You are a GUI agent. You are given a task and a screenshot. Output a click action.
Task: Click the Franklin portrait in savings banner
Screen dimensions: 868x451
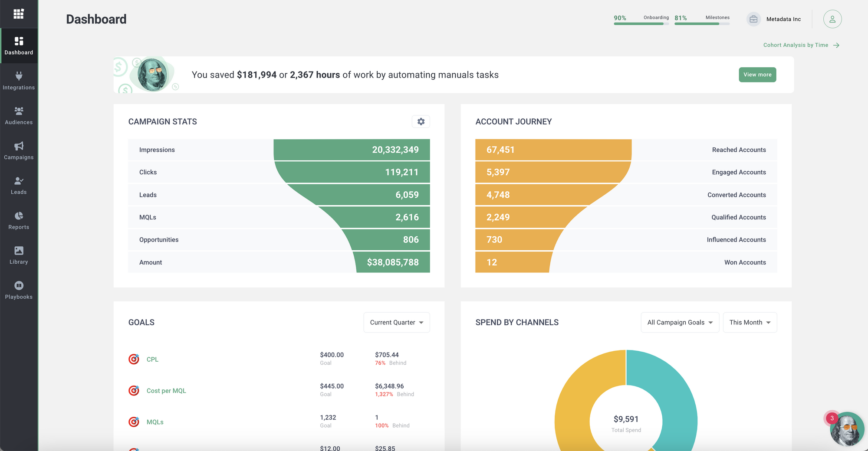(152, 75)
